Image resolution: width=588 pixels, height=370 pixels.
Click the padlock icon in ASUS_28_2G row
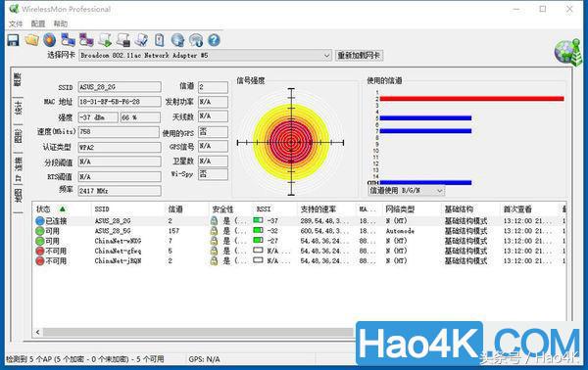[x=214, y=220]
